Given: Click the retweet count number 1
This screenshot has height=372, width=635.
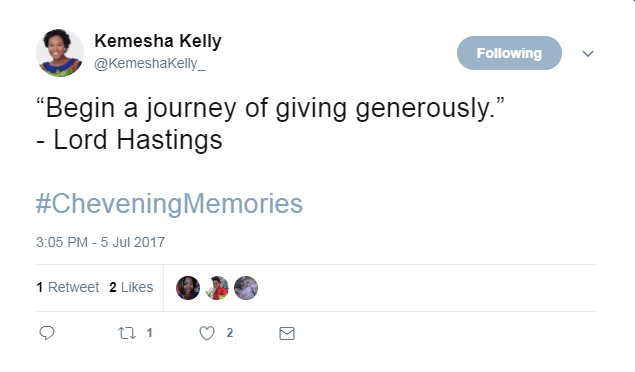Looking at the screenshot, I should (149, 333).
